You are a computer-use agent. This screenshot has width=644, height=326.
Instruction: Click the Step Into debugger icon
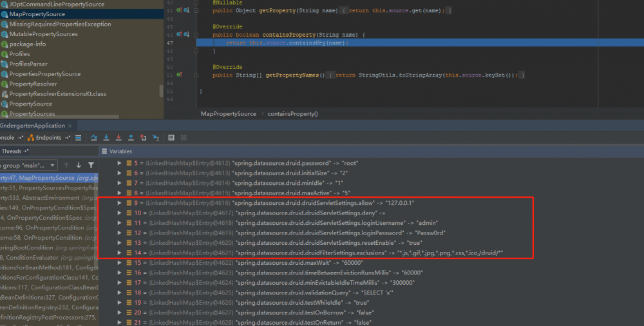[x=106, y=137]
